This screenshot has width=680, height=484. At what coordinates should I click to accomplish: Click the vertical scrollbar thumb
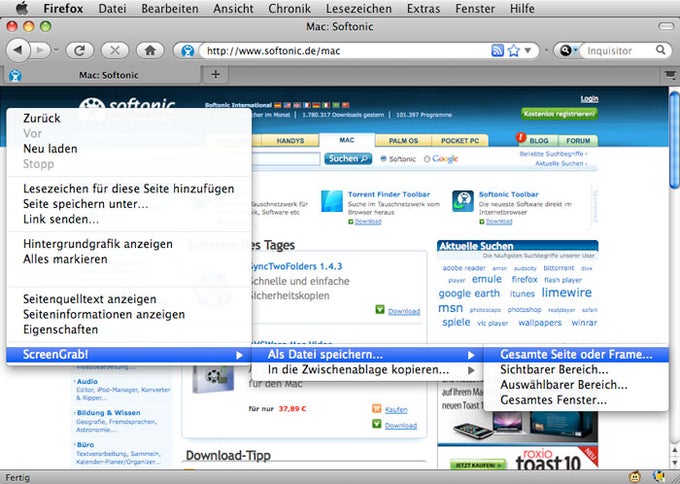click(674, 140)
